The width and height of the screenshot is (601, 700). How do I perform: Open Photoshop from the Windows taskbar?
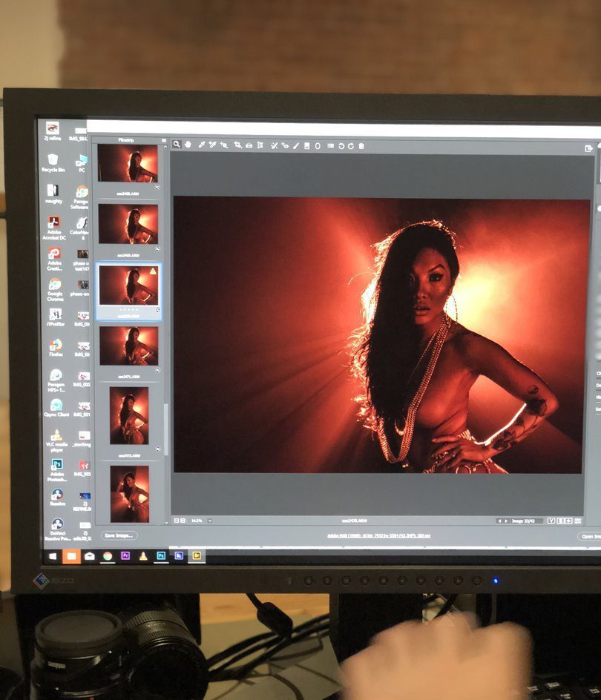(x=161, y=555)
